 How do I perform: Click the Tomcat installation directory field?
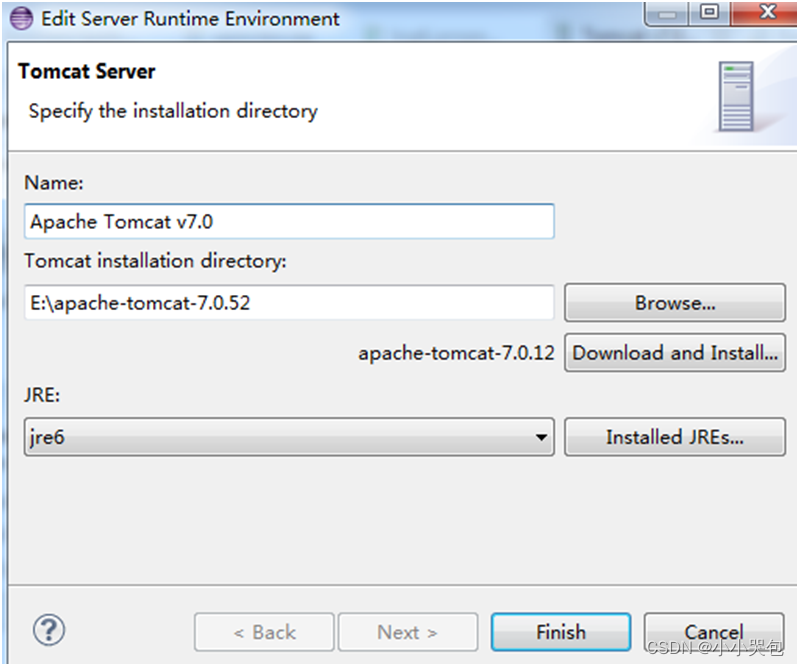[289, 303]
